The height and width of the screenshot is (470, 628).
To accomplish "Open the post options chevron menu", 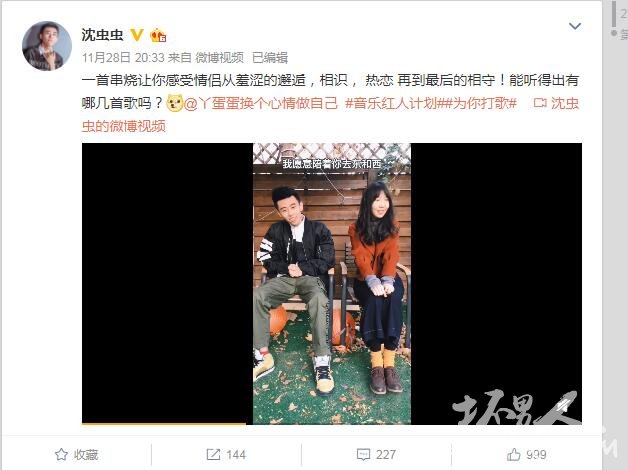I will pos(575,26).
